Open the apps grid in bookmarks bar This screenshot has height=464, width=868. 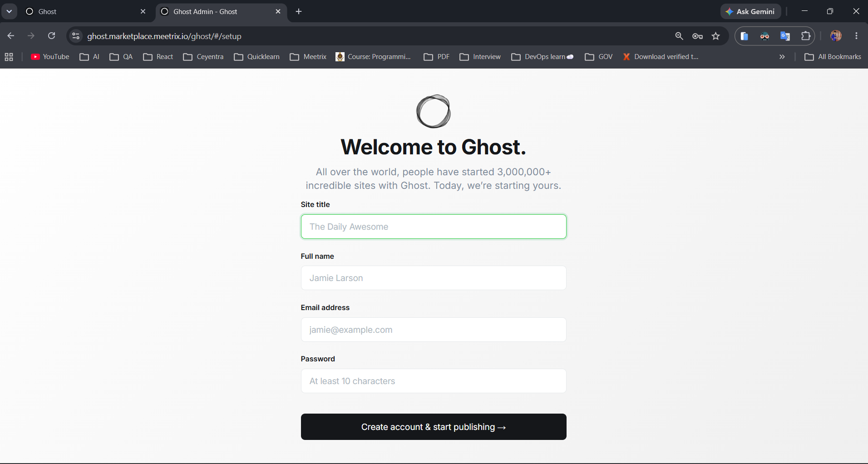click(9, 57)
